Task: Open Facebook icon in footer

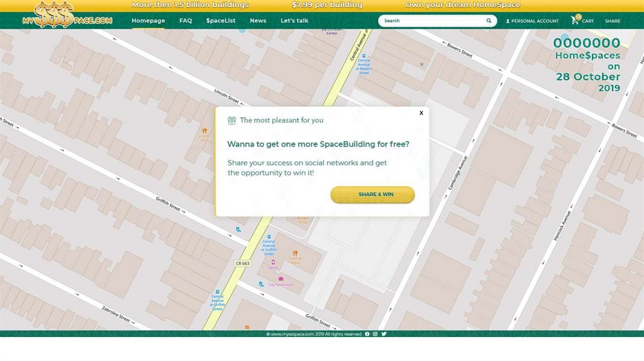Action: pos(367,334)
